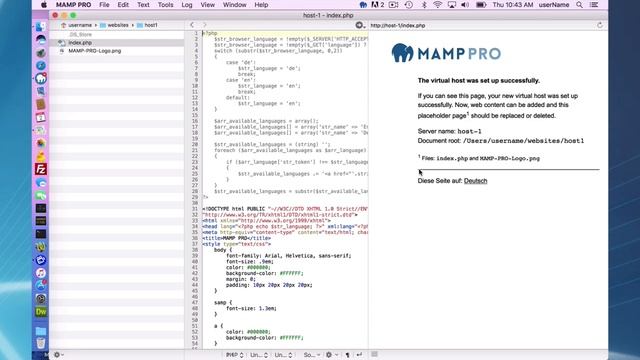Click the gray square icon in editor status bar

(x=374, y=354)
